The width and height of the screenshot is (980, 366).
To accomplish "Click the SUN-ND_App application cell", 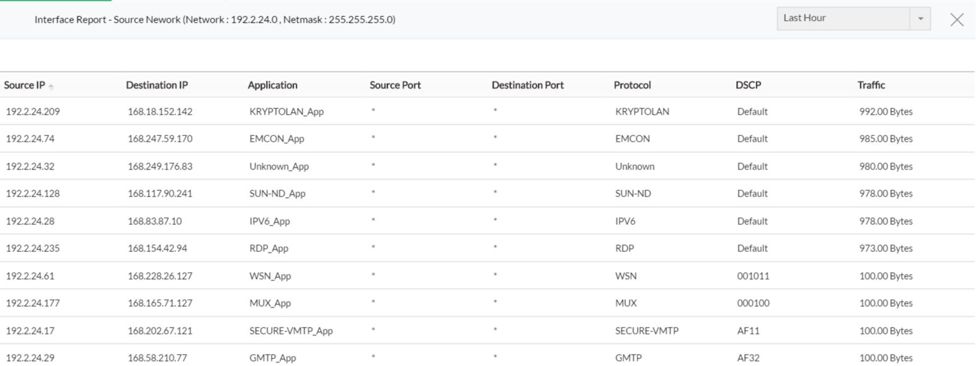I will click(x=277, y=193).
